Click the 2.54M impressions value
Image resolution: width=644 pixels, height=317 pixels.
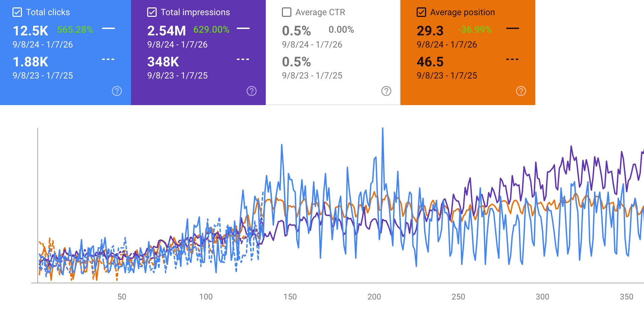point(166,31)
